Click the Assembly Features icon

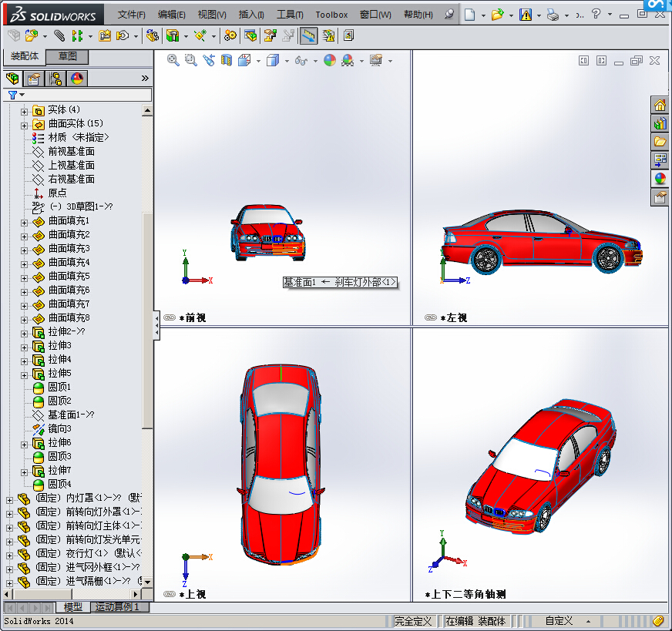tap(173, 35)
